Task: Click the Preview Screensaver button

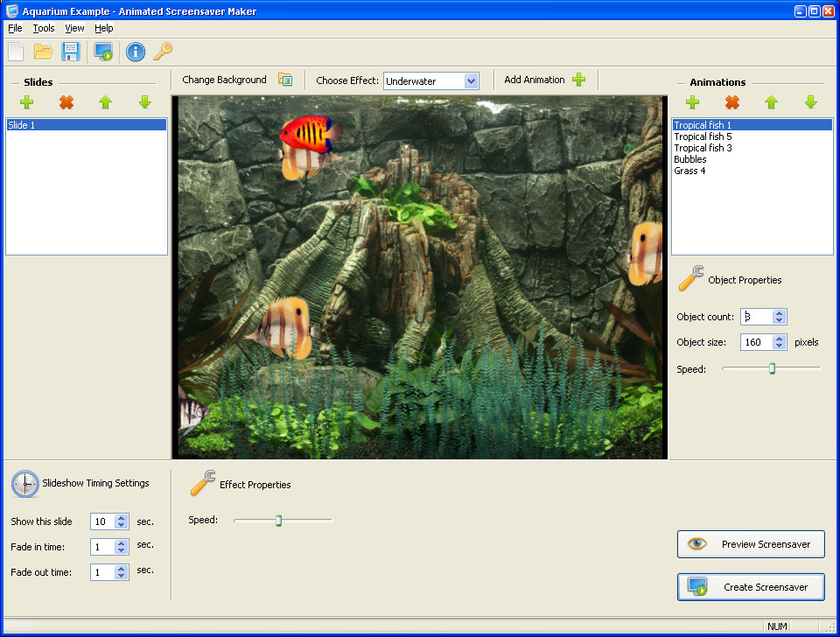Action: point(751,544)
